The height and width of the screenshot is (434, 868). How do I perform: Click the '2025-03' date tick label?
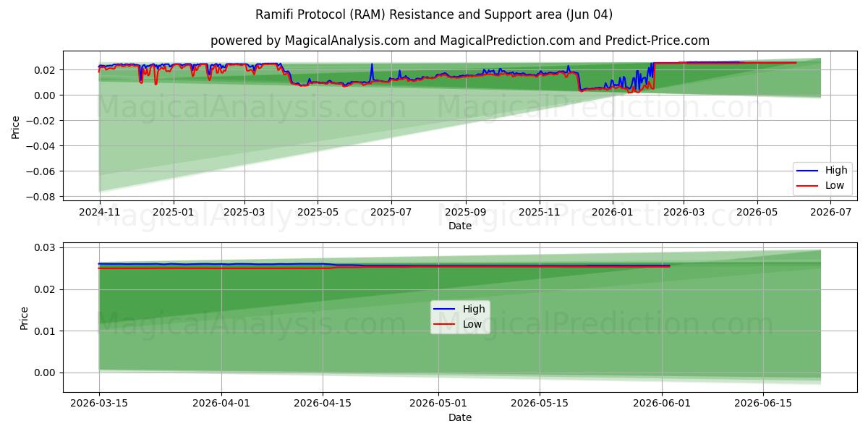(x=244, y=212)
